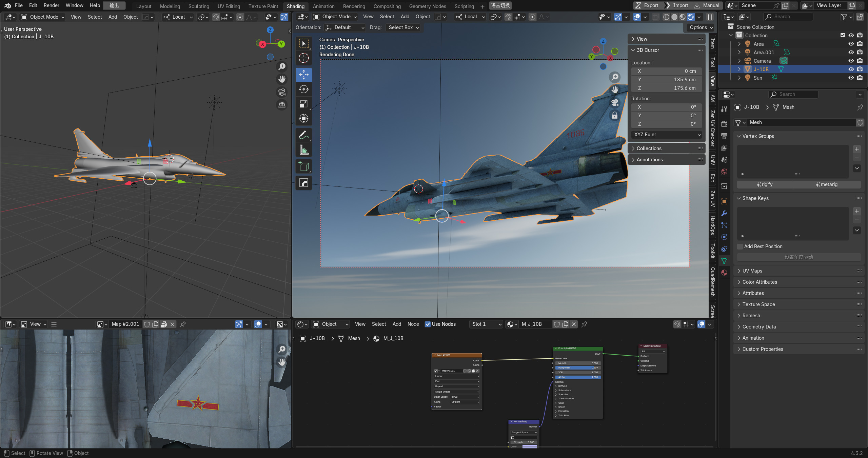This screenshot has height=458, width=868.
Task: Click the outliner Search field
Action: (788, 17)
